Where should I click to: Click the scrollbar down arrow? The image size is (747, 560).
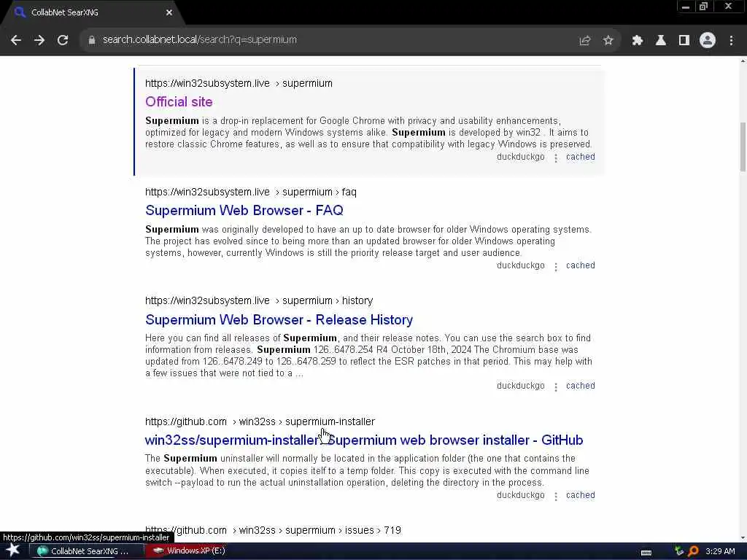743,537
